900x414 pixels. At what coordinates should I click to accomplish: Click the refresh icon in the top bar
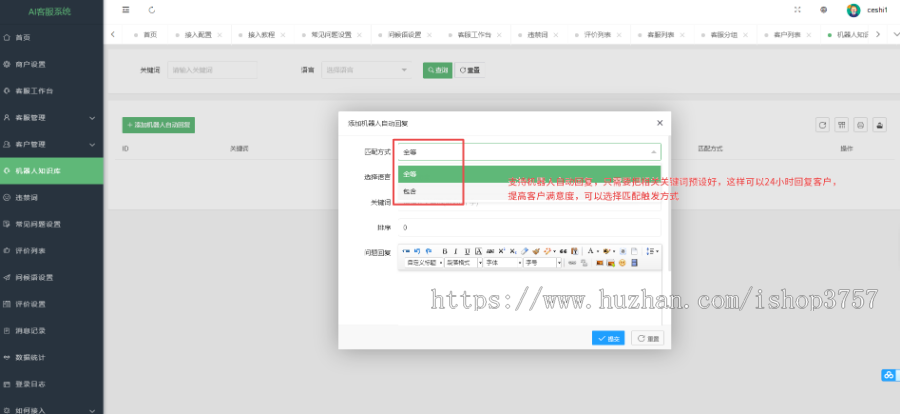pyautogui.click(x=151, y=10)
